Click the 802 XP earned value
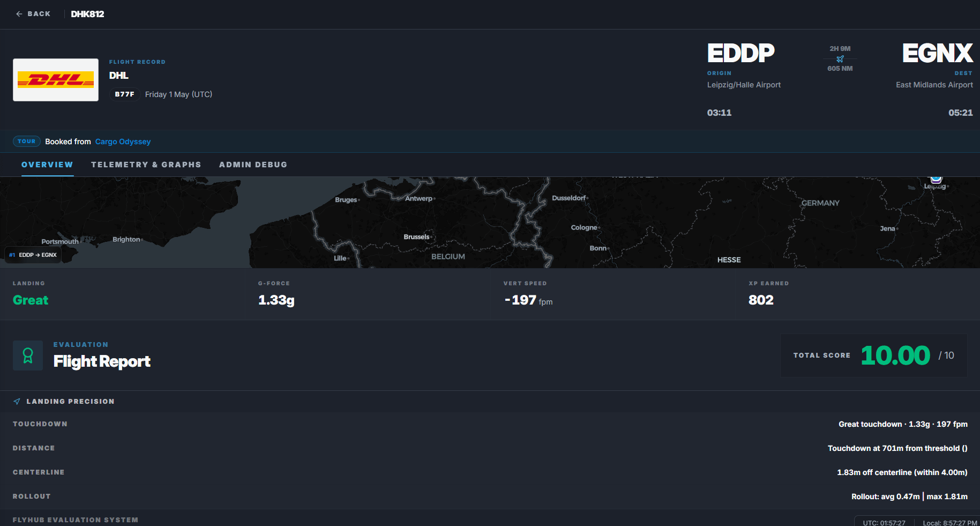Viewport: 980px width, 526px height. (761, 300)
